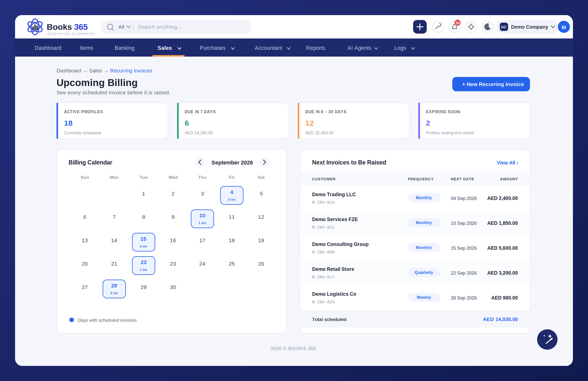Click the crosshair target icon
588x381 pixels.
click(471, 27)
